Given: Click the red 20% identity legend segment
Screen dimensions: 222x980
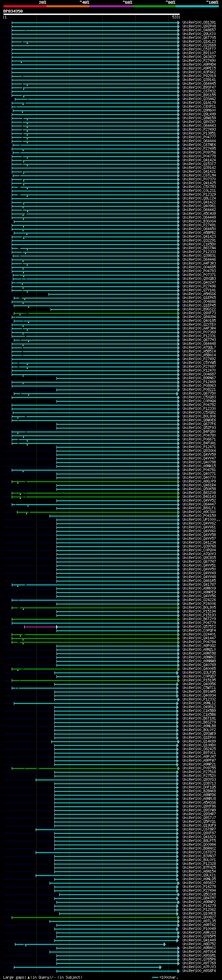Looking at the screenshot, I should (25, 6).
